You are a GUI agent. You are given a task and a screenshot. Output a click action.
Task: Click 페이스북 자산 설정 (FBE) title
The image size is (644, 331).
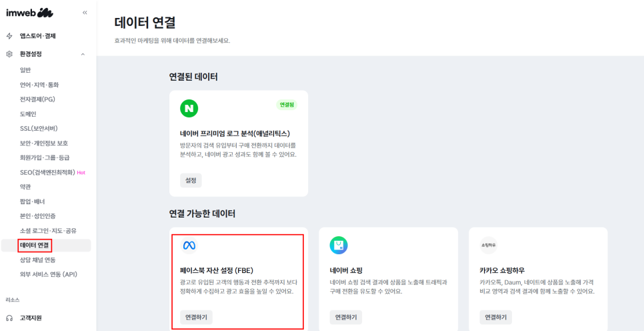pos(217,270)
